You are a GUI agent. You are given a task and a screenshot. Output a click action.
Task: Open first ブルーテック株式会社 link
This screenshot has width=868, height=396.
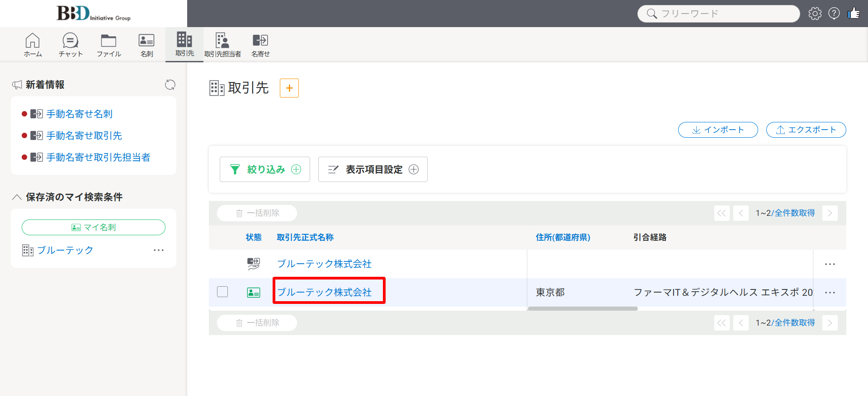[324, 264]
